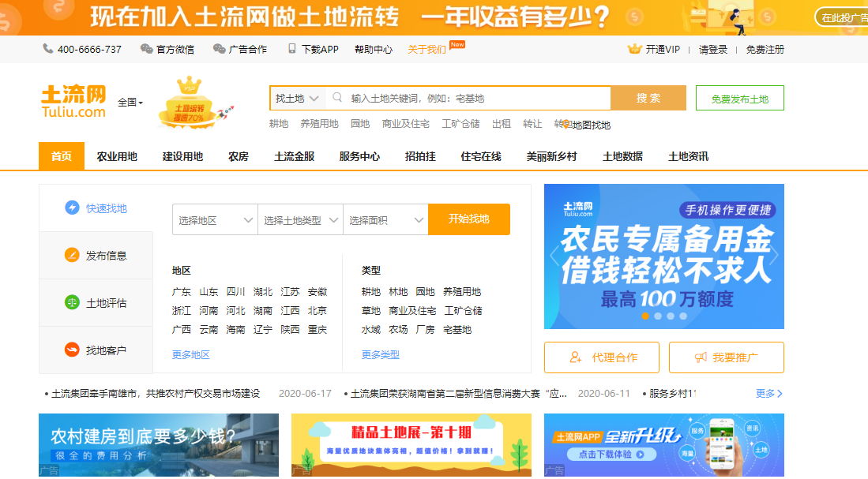Click the orange pencil icon for 发布信息
This screenshot has height=479, width=868.
pos(72,255)
